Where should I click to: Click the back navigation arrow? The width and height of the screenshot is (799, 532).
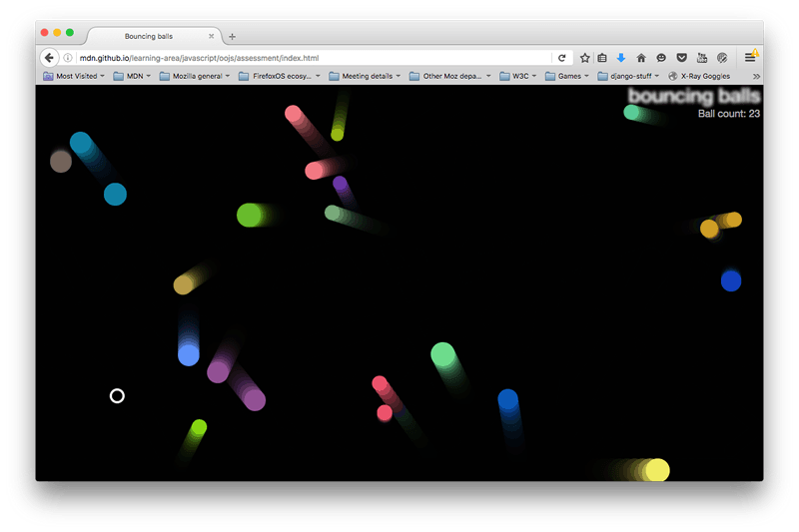point(49,58)
